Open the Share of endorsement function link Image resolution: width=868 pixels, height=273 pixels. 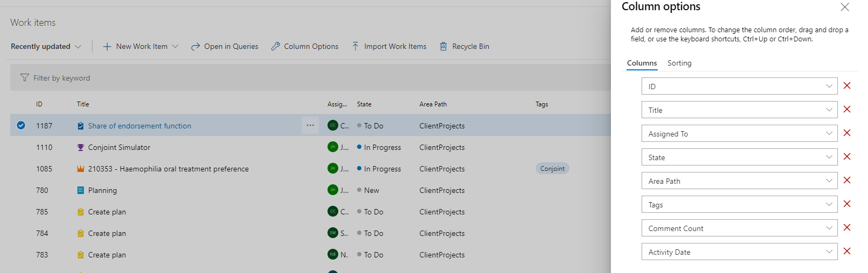[140, 126]
